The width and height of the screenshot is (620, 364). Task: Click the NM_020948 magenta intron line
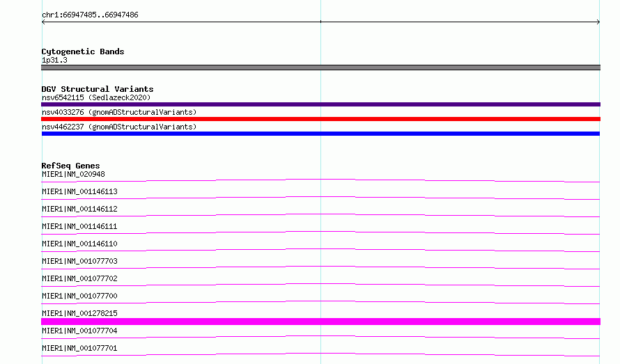coord(320,180)
